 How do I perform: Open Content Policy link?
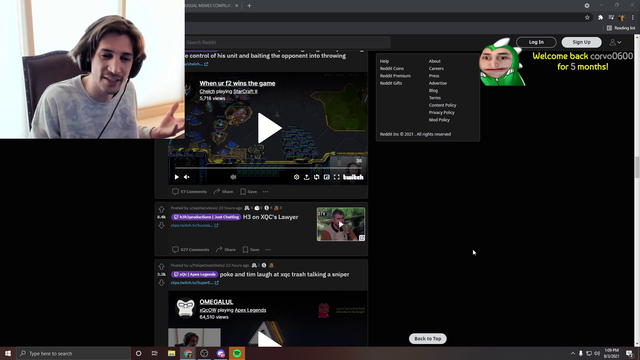(442, 105)
